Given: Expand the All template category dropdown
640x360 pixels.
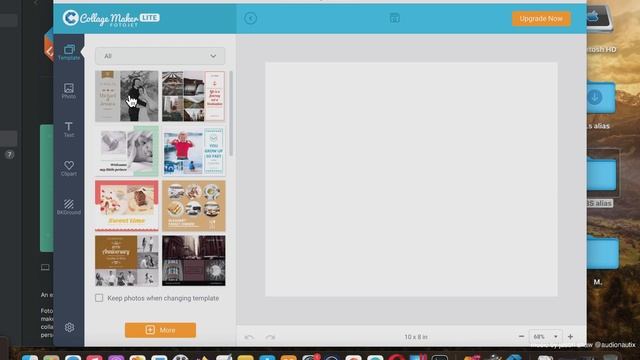Looking at the screenshot, I should [160, 56].
